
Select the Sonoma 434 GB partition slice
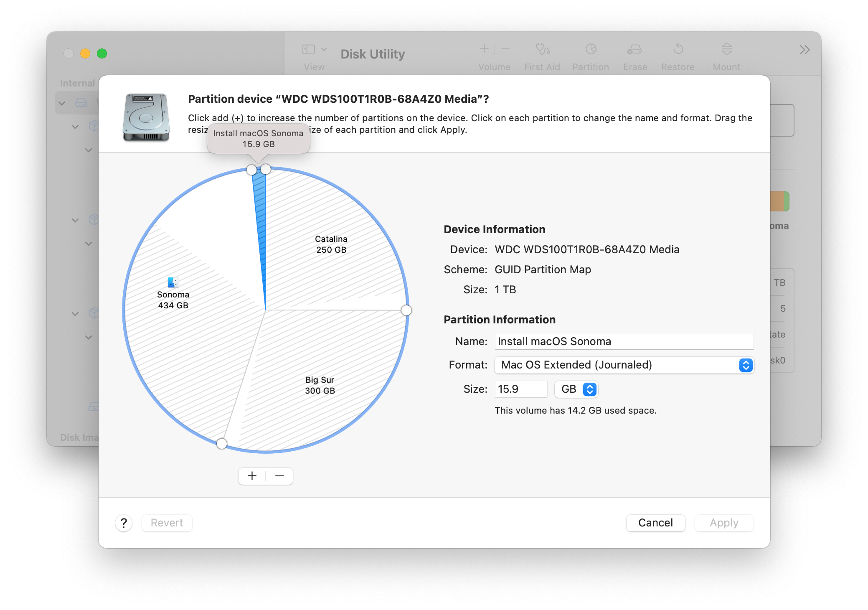[x=173, y=300]
